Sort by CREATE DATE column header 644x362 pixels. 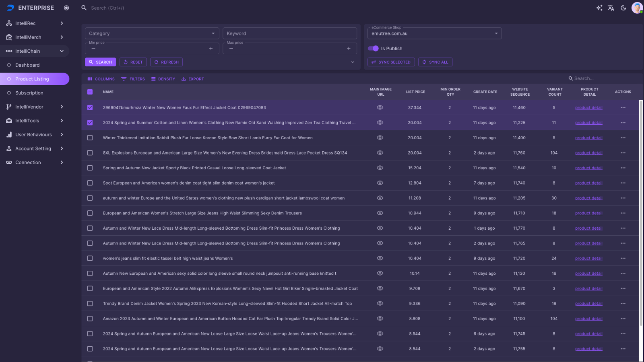[485, 92]
